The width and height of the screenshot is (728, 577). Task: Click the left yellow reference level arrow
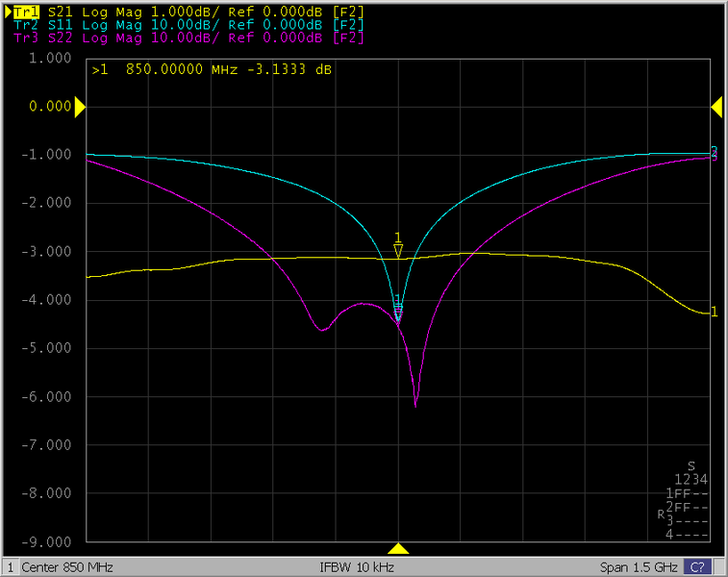click(80, 107)
